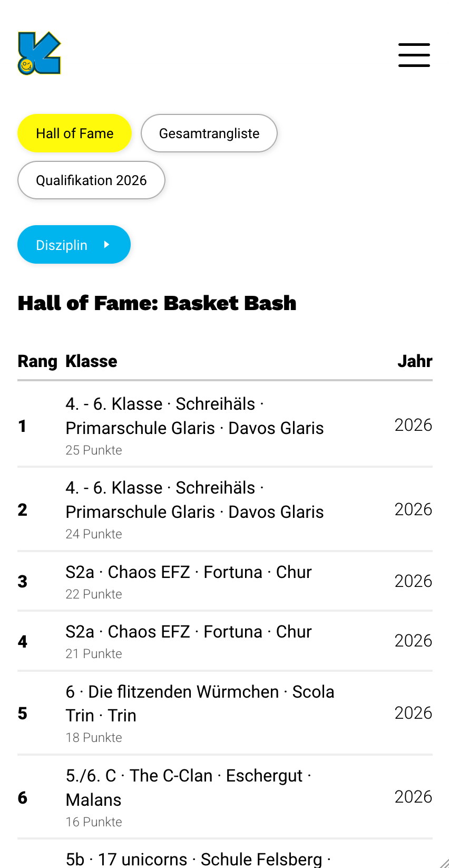Image resolution: width=449 pixels, height=868 pixels.
Task: Click the year 2026 in rank 6 row
Action: [413, 797]
